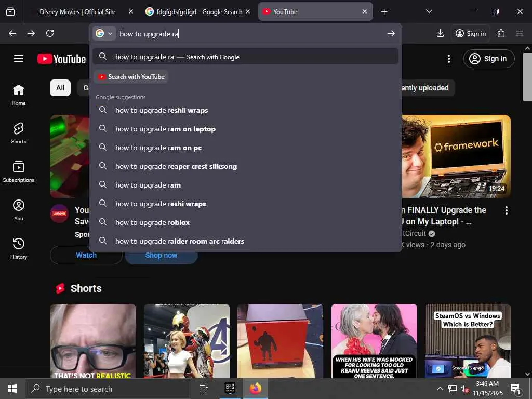
Task: Open YouTube settings three-dot menu
Action: click(x=448, y=59)
